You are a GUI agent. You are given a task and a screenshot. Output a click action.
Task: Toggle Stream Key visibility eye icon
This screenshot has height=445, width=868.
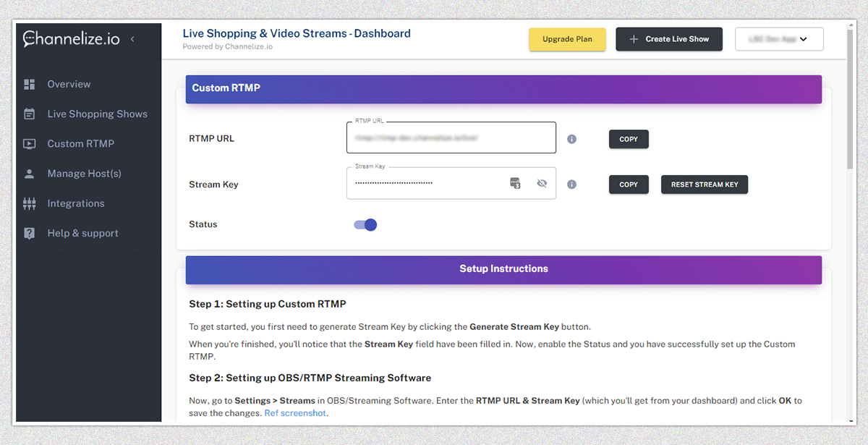click(x=542, y=184)
